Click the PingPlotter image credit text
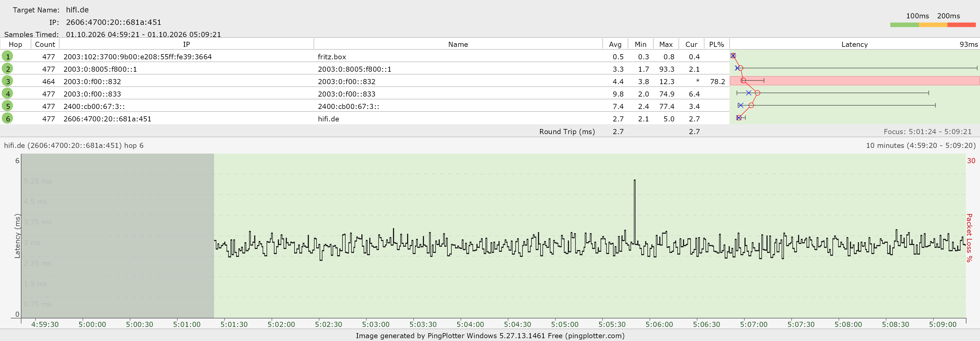The height and width of the screenshot is (341, 980). pyautogui.click(x=490, y=336)
